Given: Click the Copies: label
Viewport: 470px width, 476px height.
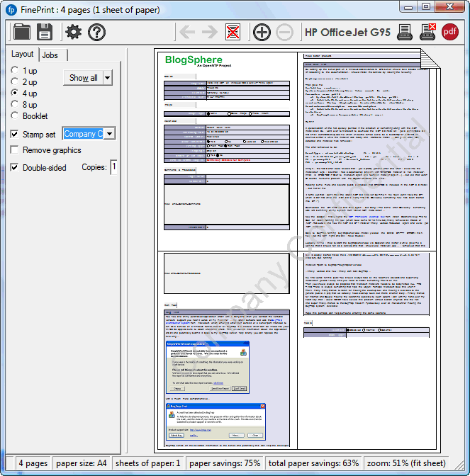Looking at the screenshot, I should (x=94, y=167).
